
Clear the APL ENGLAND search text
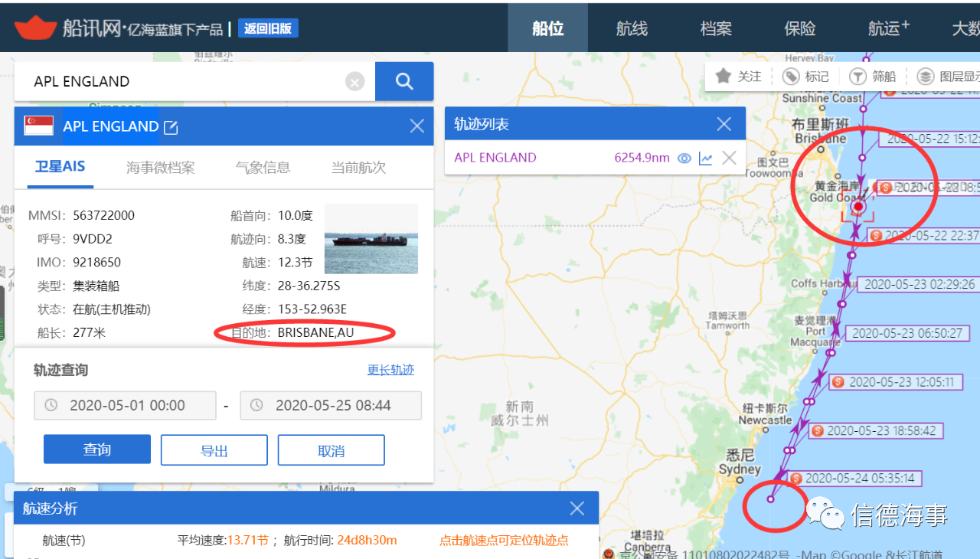354,82
